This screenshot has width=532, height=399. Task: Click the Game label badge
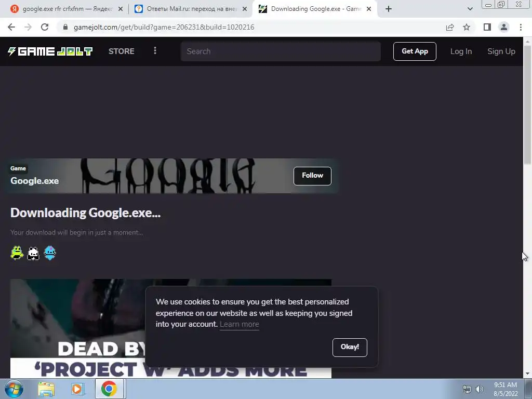(x=18, y=168)
